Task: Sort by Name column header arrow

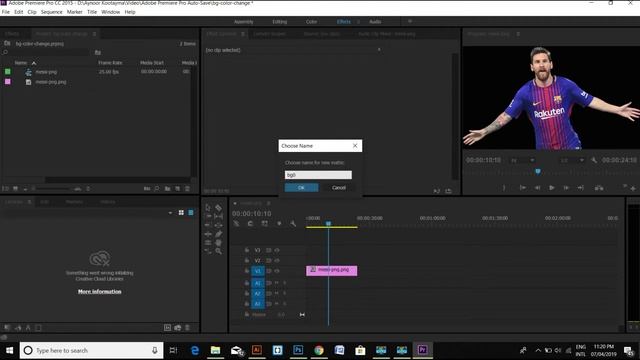Action: coord(34,63)
